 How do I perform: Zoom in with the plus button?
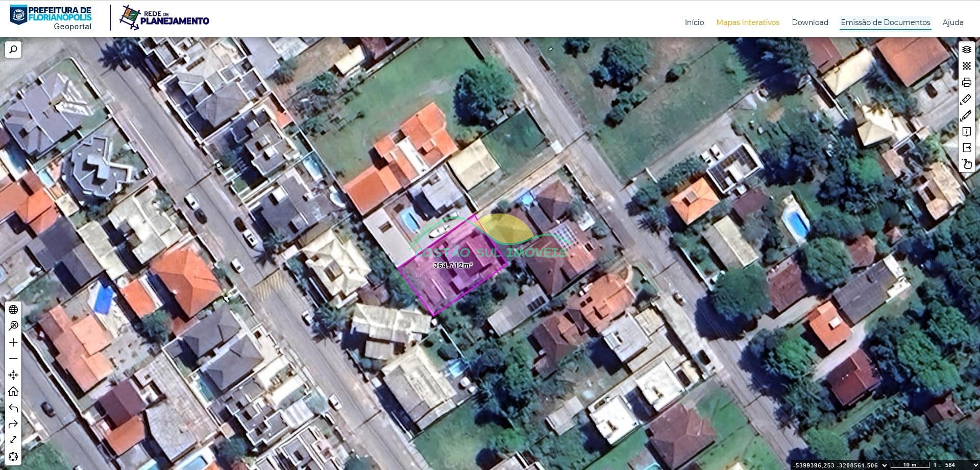pos(13,342)
